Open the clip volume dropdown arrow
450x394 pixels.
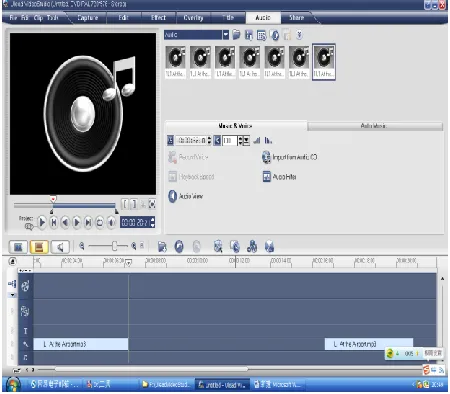tap(246, 140)
